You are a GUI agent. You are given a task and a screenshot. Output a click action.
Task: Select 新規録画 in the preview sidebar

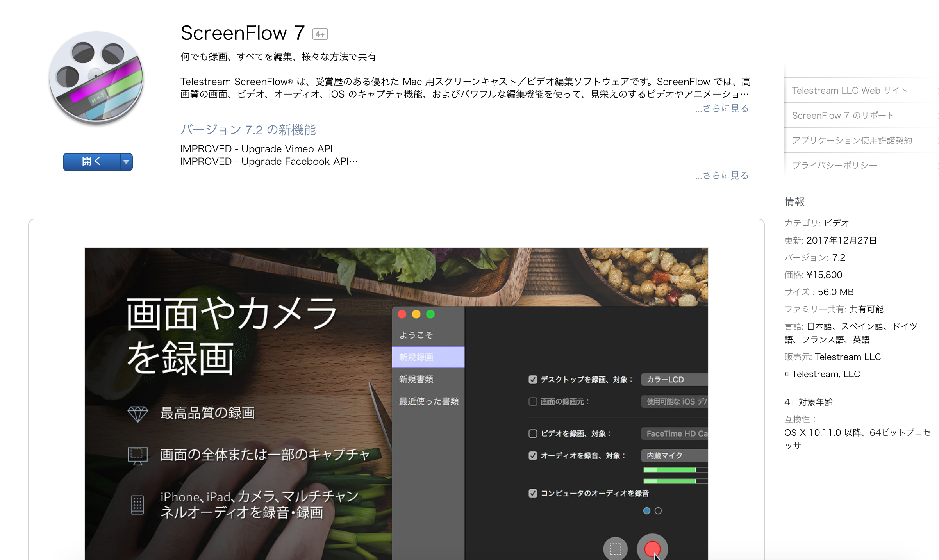(428, 357)
